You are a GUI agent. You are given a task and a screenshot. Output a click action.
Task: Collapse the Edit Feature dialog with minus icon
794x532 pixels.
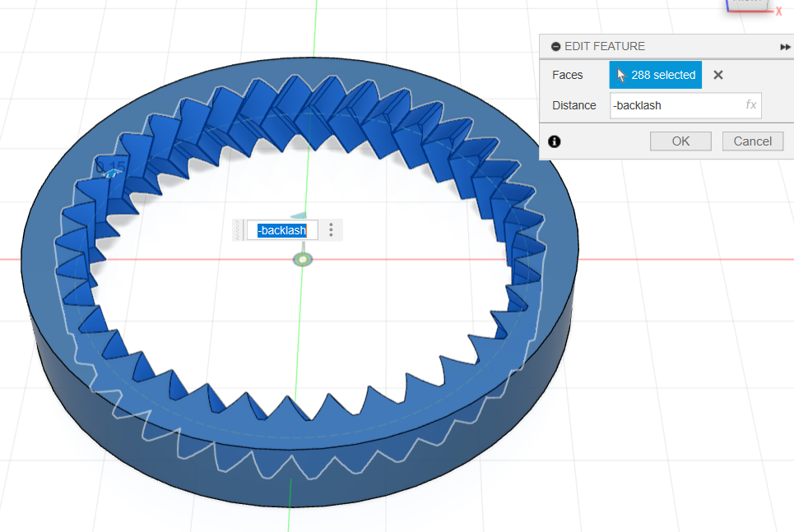[x=556, y=47]
